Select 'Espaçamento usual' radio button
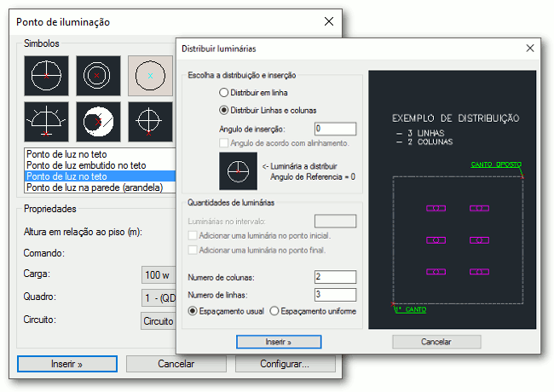This screenshot has width=554, height=392. pyautogui.click(x=193, y=311)
